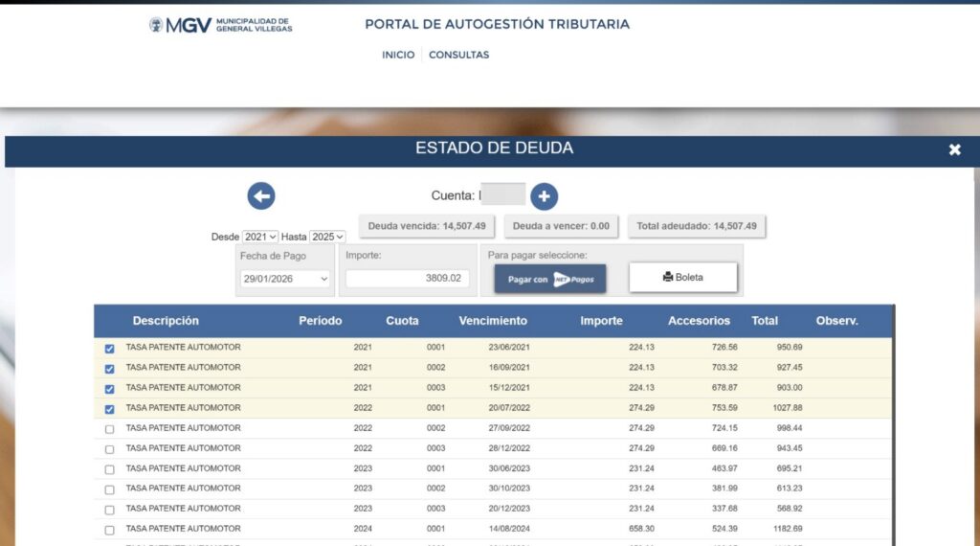Click the plus icon beside Cuenta
980x546 pixels.
(x=544, y=196)
